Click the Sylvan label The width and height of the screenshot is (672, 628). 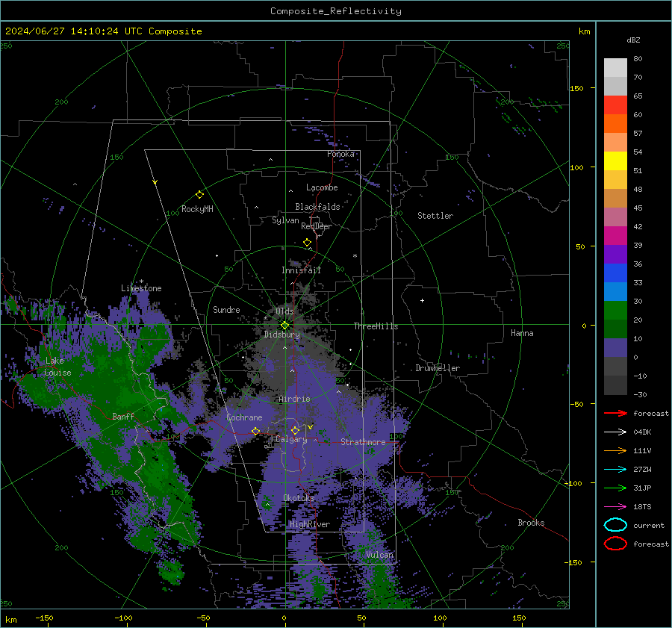(285, 220)
